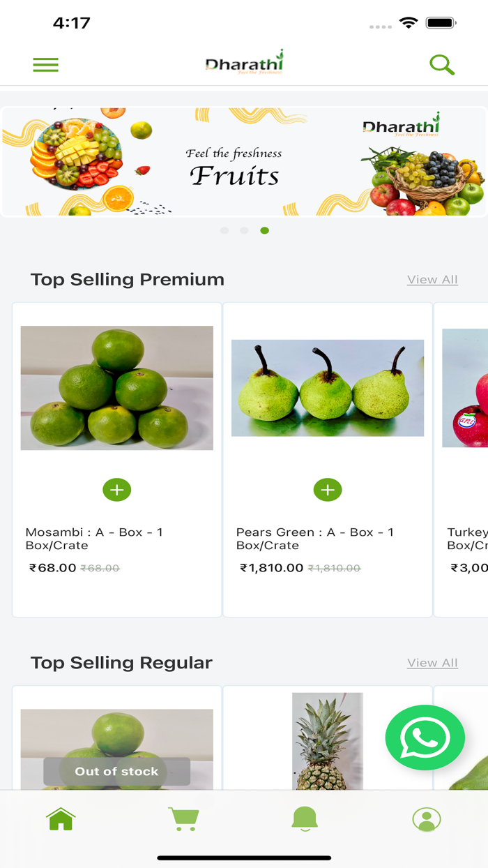The height and width of the screenshot is (868, 488).
Task: Open the shopping cart tab
Action: tap(184, 818)
